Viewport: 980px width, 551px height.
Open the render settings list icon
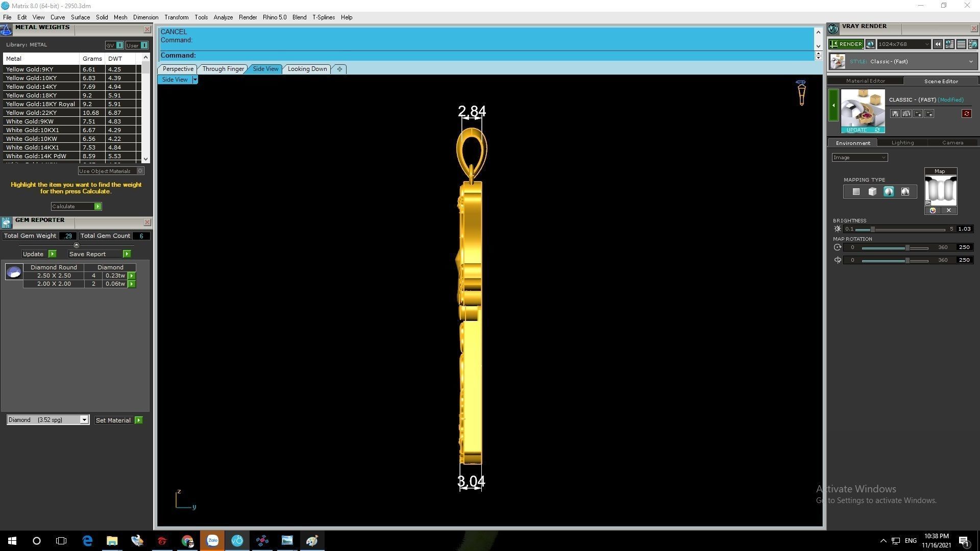click(961, 44)
